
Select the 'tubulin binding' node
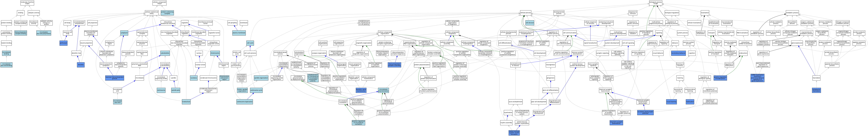6,43
